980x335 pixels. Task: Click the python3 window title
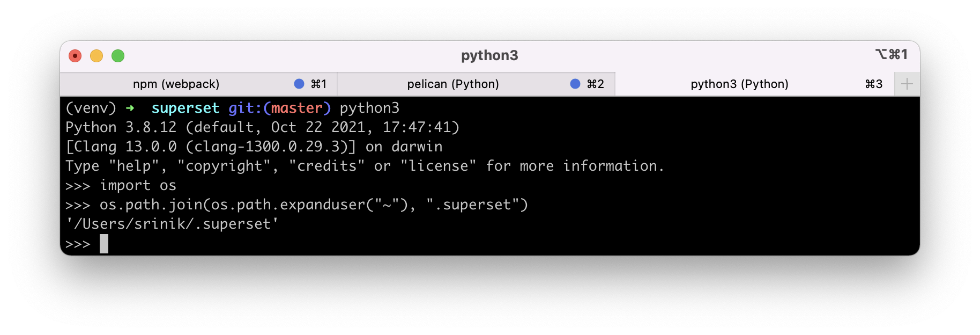tap(489, 55)
